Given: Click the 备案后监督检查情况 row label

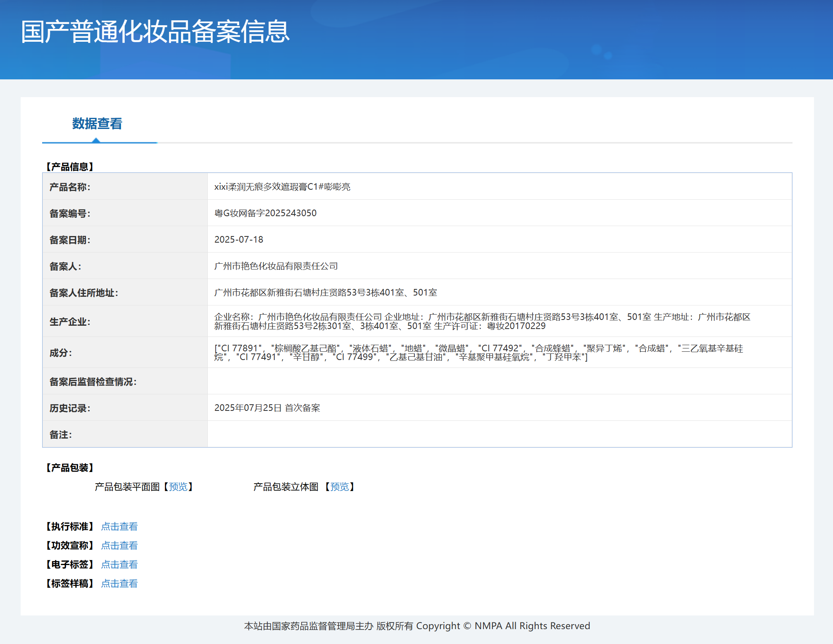Looking at the screenshot, I should (93, 382).
